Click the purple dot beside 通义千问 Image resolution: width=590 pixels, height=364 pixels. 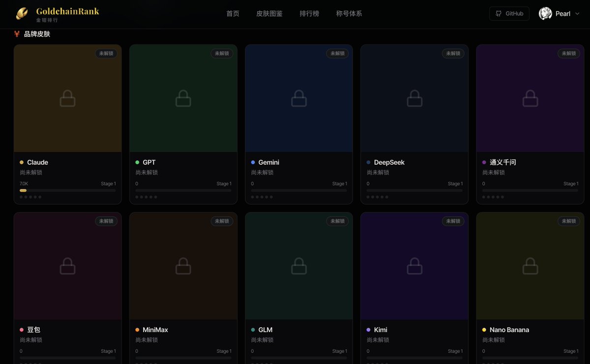point(484,162)
